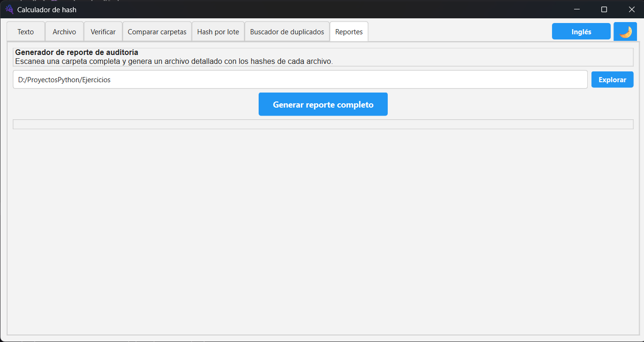
Task: Select the Reportes tab
Action: coord(349,32)
